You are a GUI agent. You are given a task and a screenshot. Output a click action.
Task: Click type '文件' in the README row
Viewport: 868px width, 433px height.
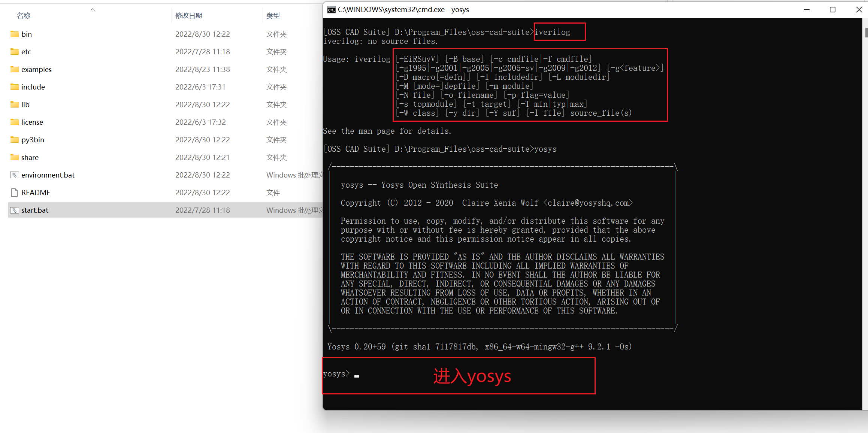pos(273,193)
